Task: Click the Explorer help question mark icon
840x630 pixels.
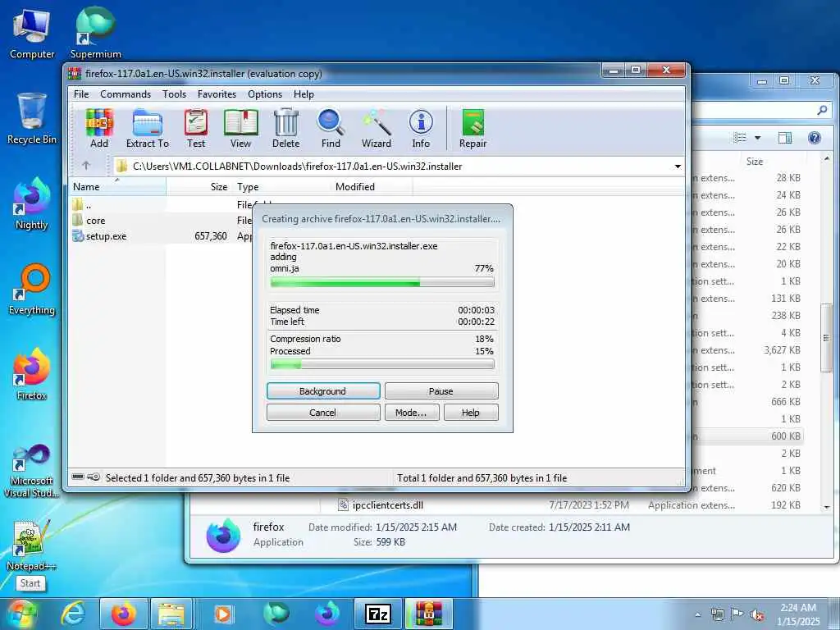Action: 815,138
